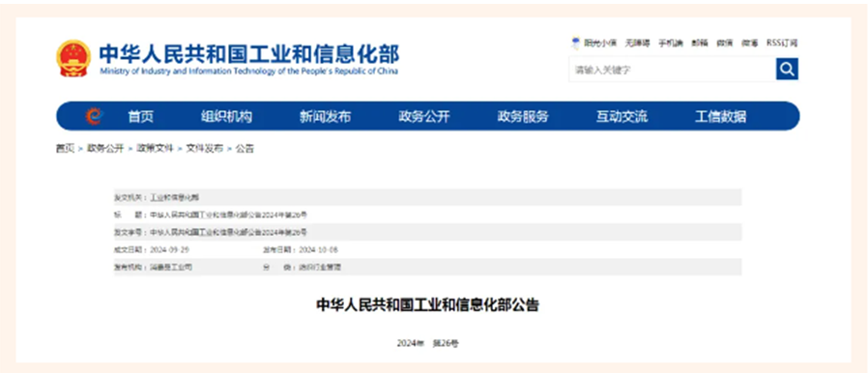Image resolution: width=868 pixels, height=373 pixels.
Task: Click the 无障碍 accessibility link
Action: coord(637,43)
